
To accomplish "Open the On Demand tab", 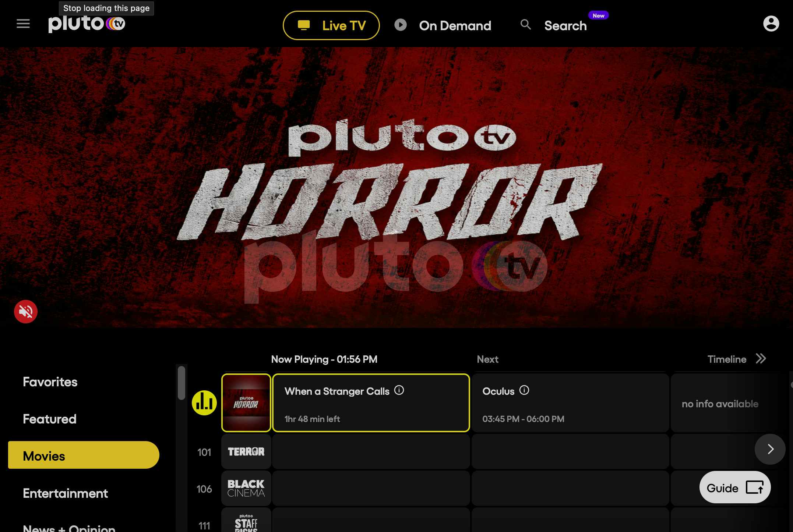I will click(x=455, y=26).
